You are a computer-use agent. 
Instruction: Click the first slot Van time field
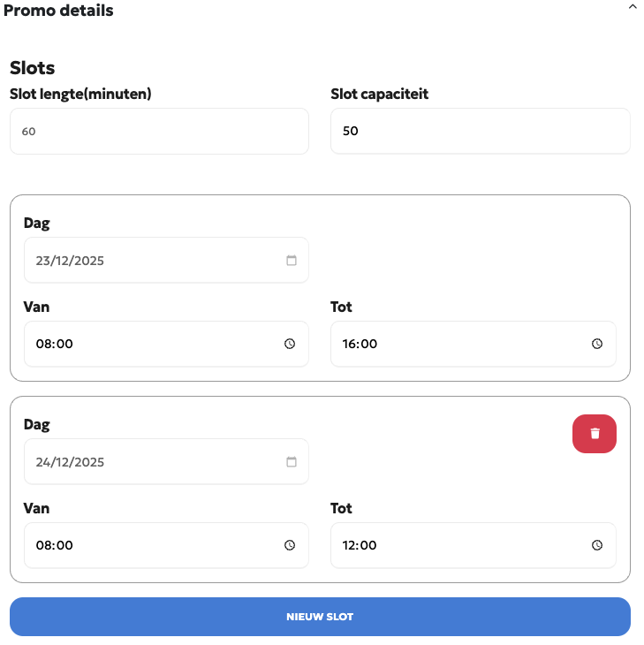(x=150, y=344)
